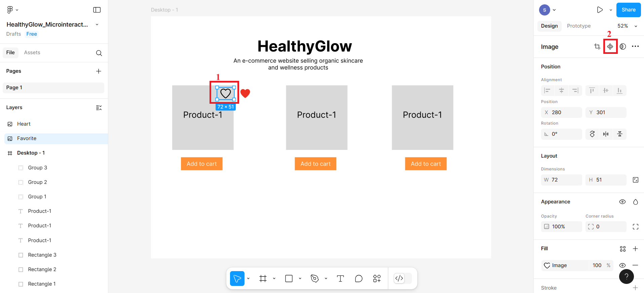Open the zoom level 52% dropdown
Screen dimensions: 644x293
[627, 26]
